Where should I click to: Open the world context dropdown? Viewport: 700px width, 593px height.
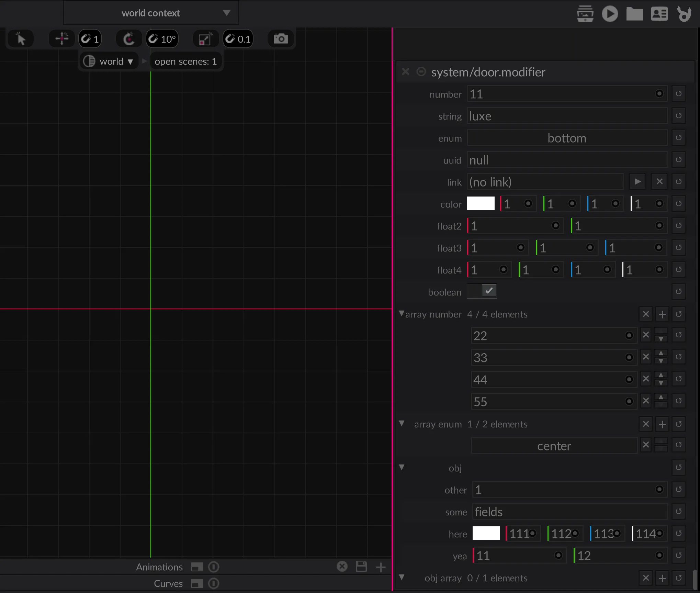point(151,13)
